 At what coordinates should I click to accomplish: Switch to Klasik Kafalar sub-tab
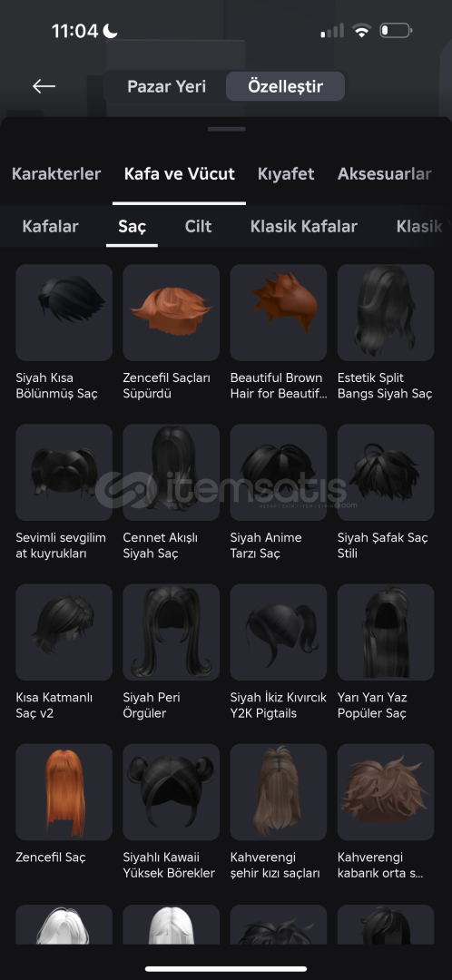point(304,226)
